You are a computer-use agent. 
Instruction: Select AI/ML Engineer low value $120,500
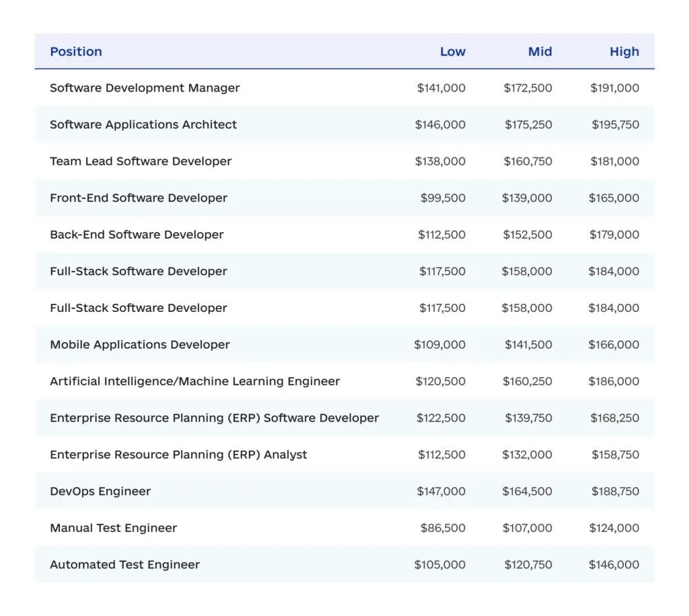click(441, 381)
